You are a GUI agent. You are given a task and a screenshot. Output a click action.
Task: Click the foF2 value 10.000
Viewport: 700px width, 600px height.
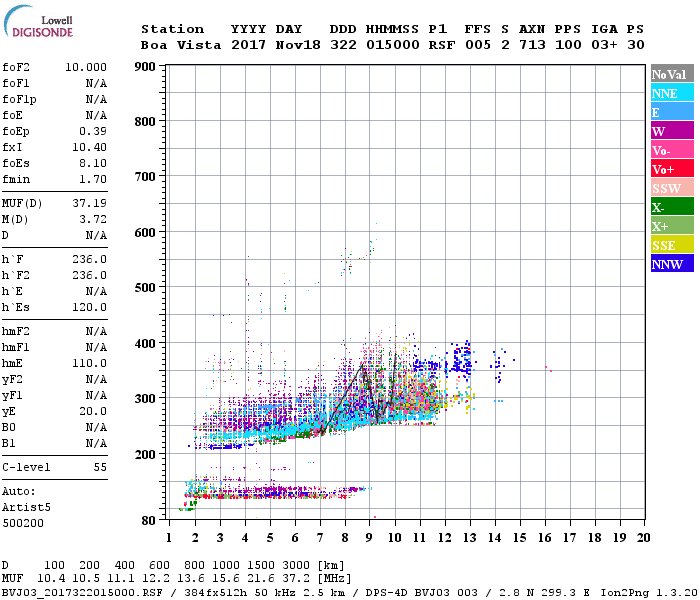pos(86,67)
